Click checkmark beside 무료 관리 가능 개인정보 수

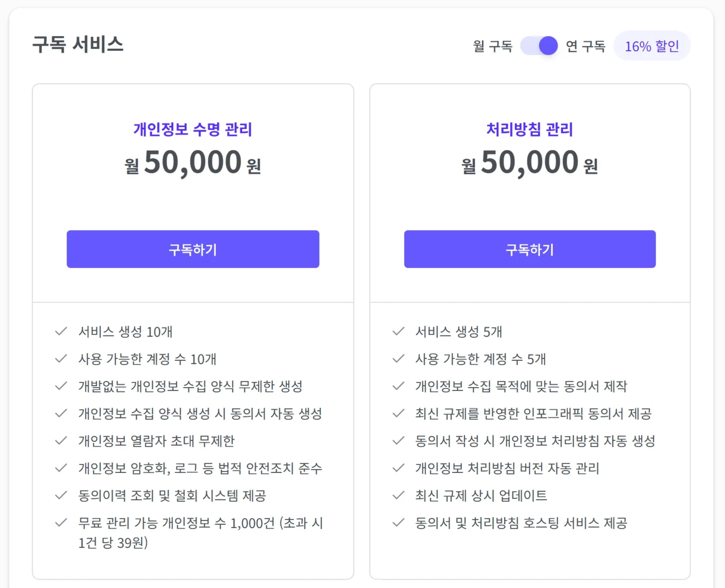point(61,523)
